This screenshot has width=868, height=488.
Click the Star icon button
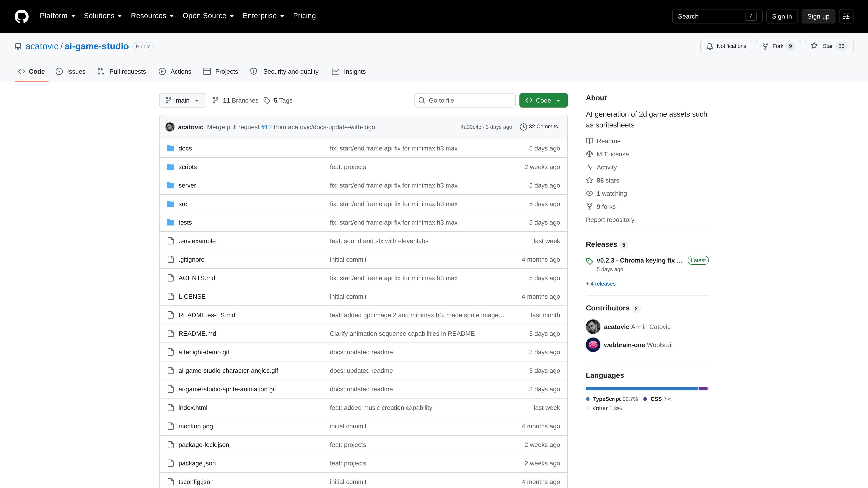[829, 46]
